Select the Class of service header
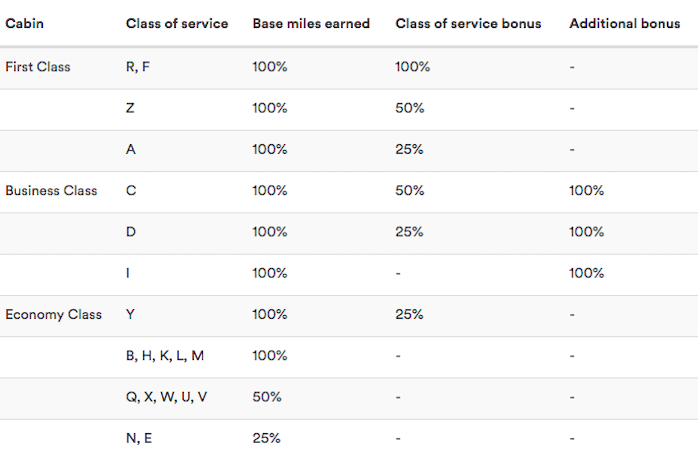 click(177, 24)
